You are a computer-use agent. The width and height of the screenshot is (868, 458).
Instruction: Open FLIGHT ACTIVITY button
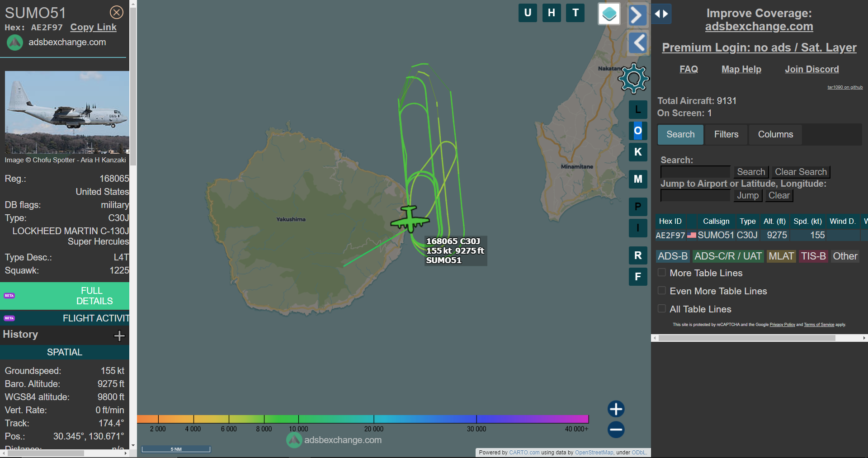[65, 318]
